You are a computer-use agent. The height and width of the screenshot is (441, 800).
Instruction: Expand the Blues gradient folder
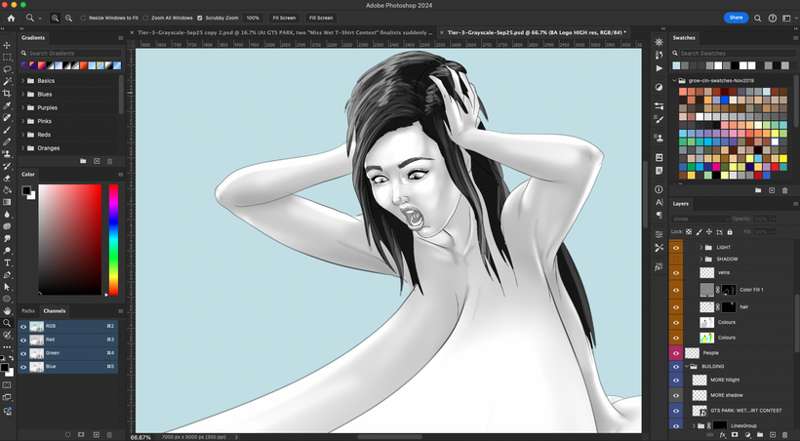click(23, 94)
